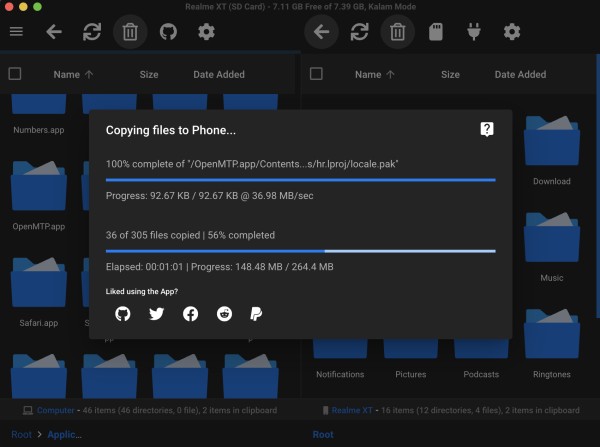Click the plug icon for MTP mode

pyautogui.click(x=474, y=32)
